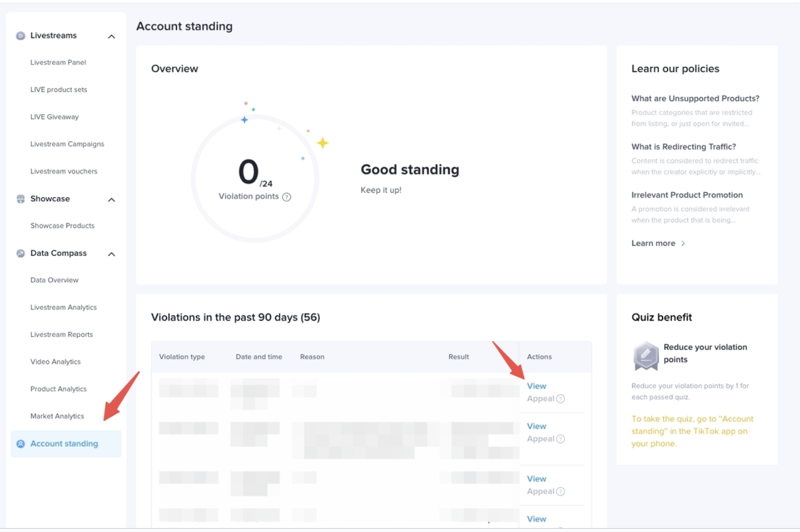Viewport: 800px width, 532px height.
Task: View the first violation's details
Action: [536, 386]
